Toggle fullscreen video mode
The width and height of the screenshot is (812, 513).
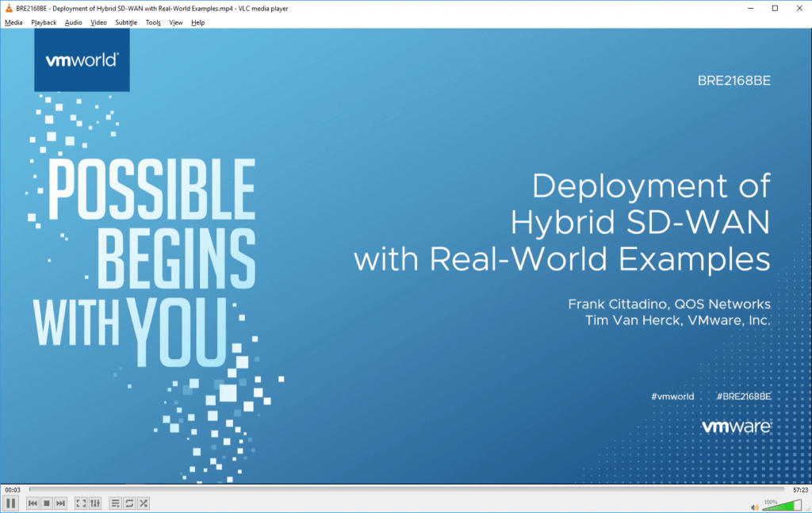[81, 503]
